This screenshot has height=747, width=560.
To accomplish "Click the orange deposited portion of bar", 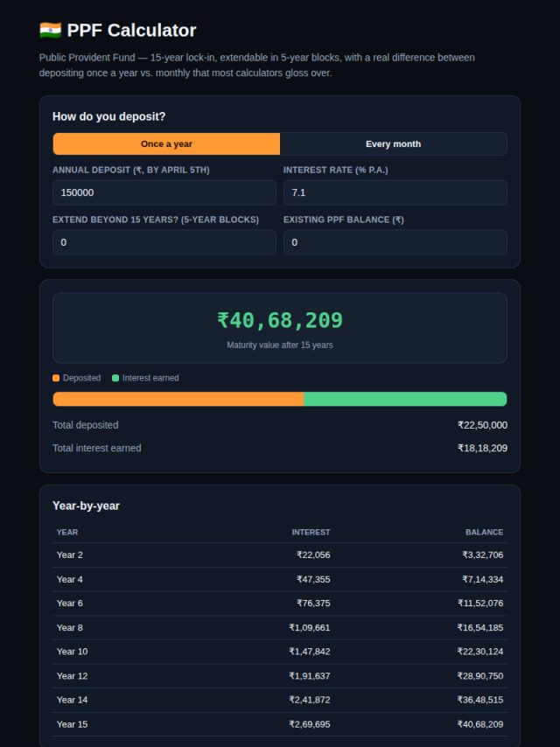I will point(178,399).
